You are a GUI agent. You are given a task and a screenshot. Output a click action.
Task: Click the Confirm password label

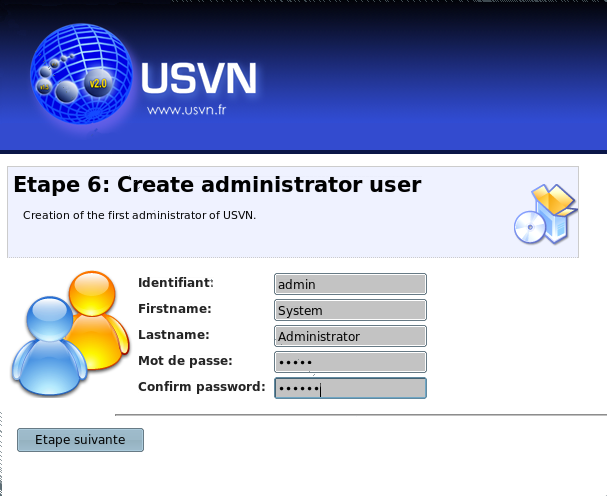point(201,386)
